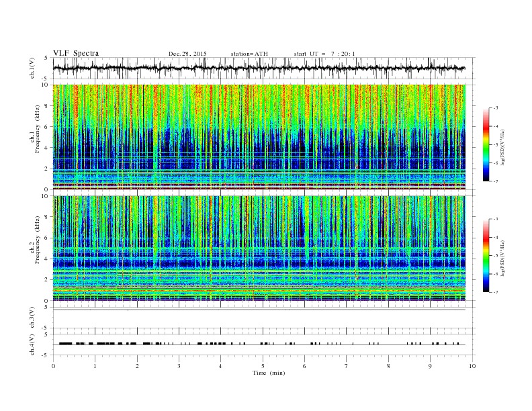
Task: Click the 5 minute tick label on time axis
Action: [x=263, y=366]
